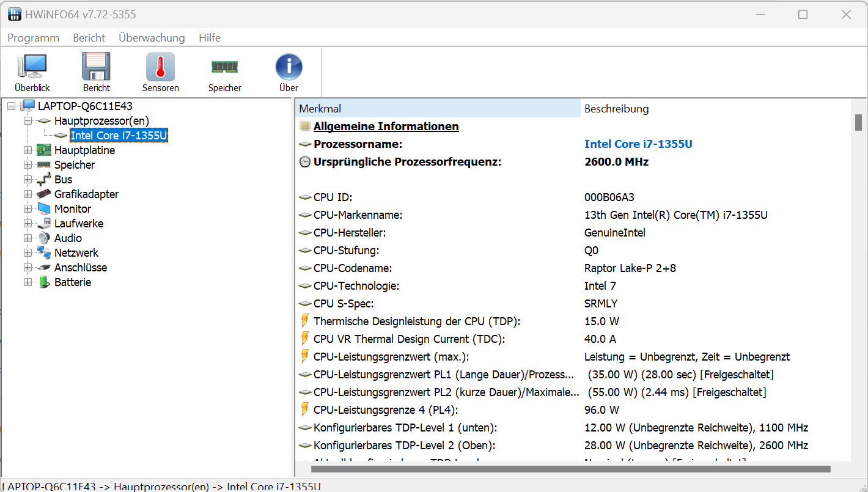Select the Intel Core i7-1355U tree item

tap(119, 136)
